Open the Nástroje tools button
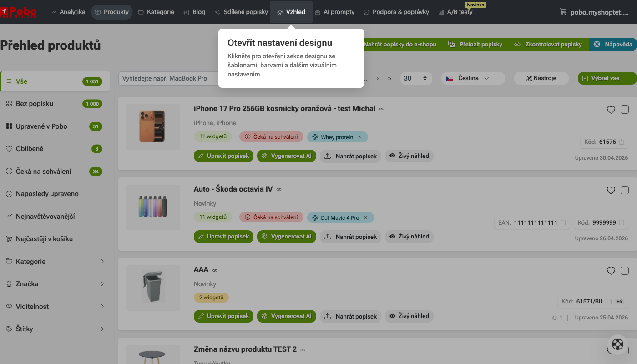The width and height of the screenshot is (637, 364). pyautogui.click(x=541, y=78)
